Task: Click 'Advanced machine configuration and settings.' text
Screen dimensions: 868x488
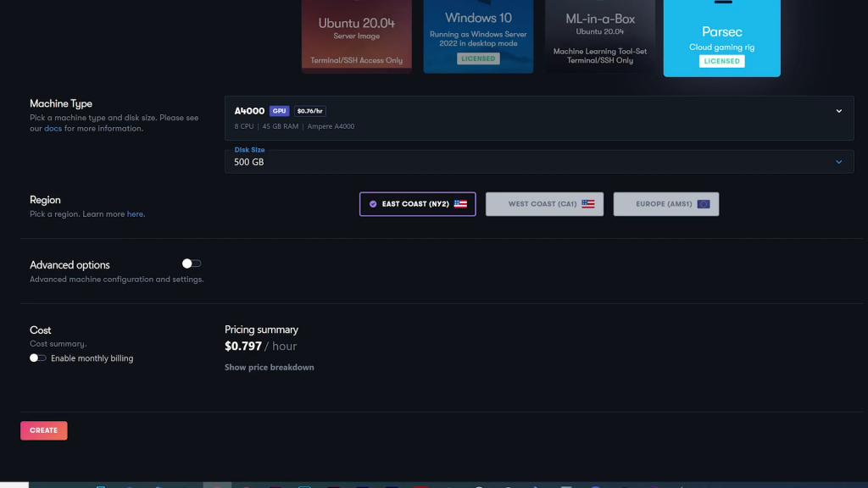Action: (x=117, y=280)
